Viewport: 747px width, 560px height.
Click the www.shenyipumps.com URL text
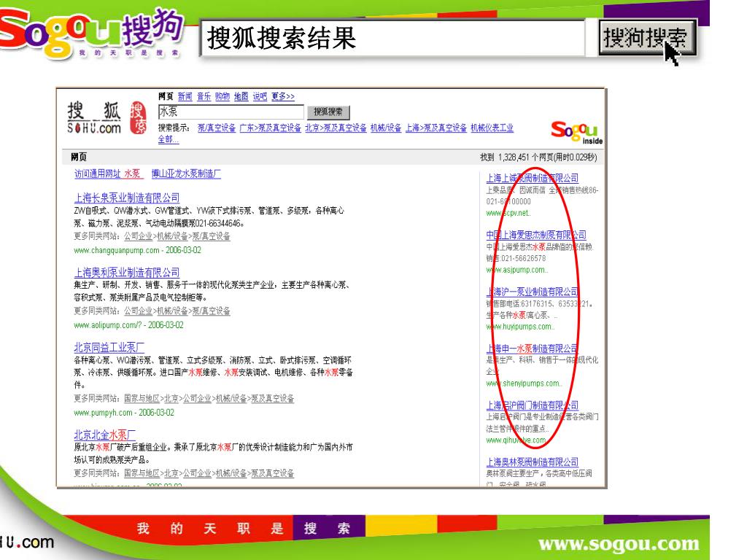524,384
